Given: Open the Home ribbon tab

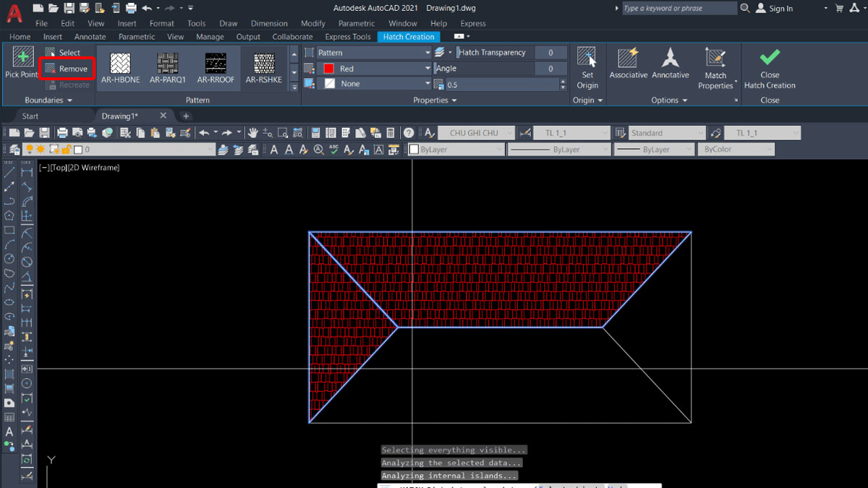Looking at the screenshot, I should click(20, 37).
